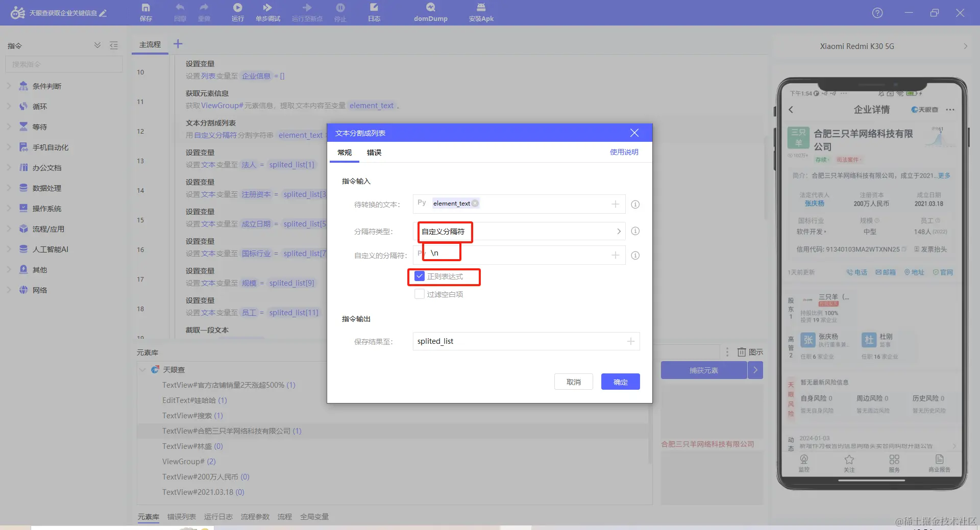980x530 pixels.
Task: Toggle command panel list layout icon
Action: coord(114,45)
